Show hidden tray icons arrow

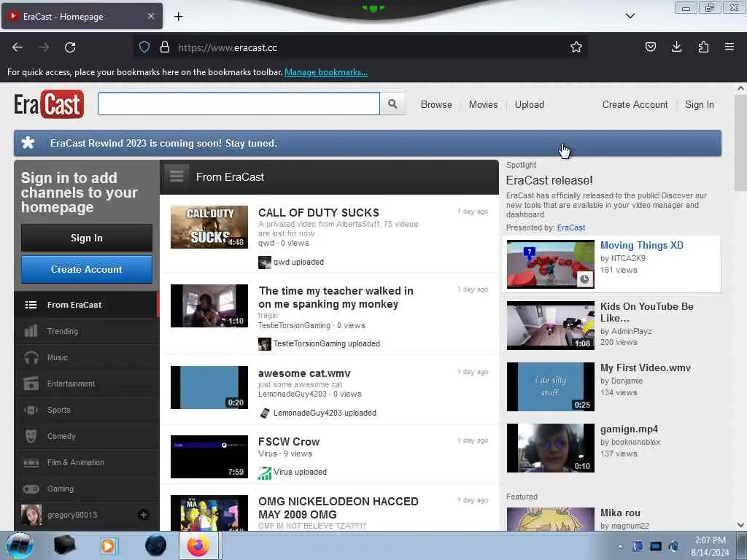[620, 546]
